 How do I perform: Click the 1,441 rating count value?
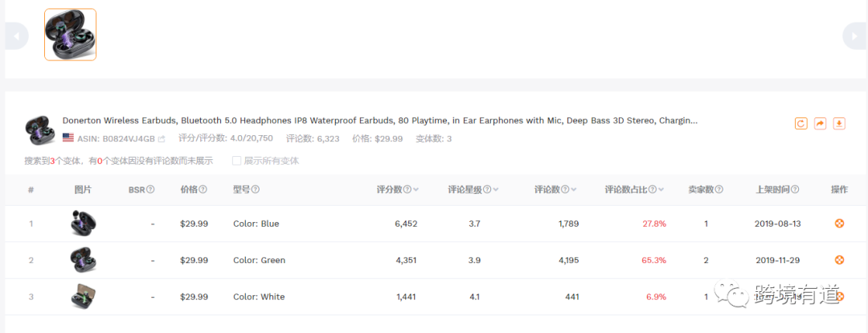[x=407, y=297]
